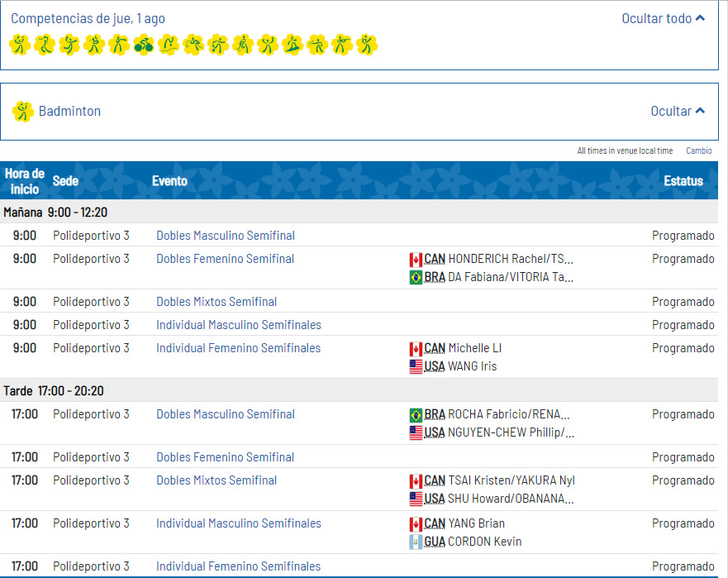Click the fifth sport pictogram in competitions row
The width and height of the screenshot is (728, 578).
point(119,45)
